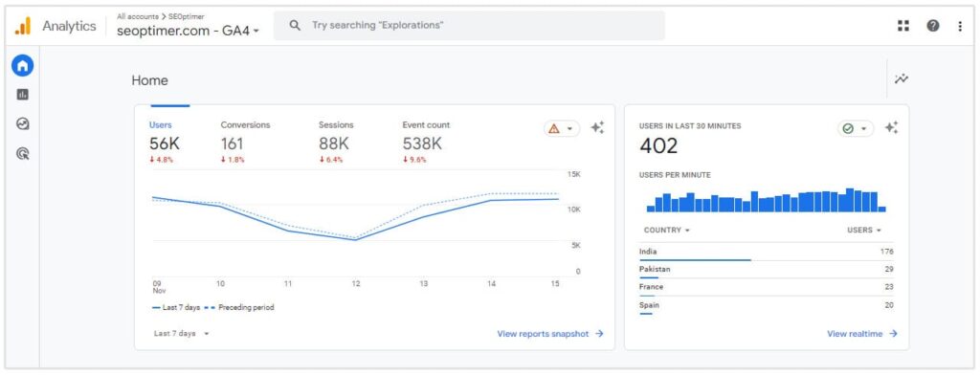980x375 pixels.
Task: Click the Last 7 days legend entry
Action: click(176, 307)
